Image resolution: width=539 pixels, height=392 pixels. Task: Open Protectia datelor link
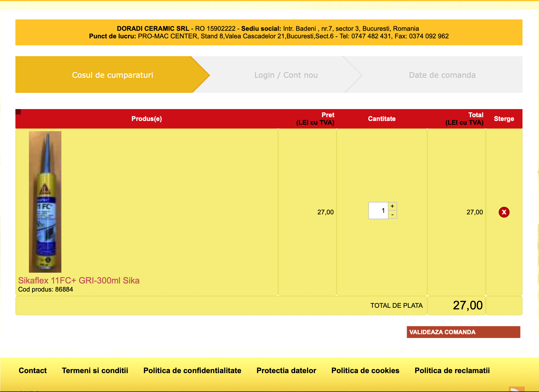(x=286, y=370)
